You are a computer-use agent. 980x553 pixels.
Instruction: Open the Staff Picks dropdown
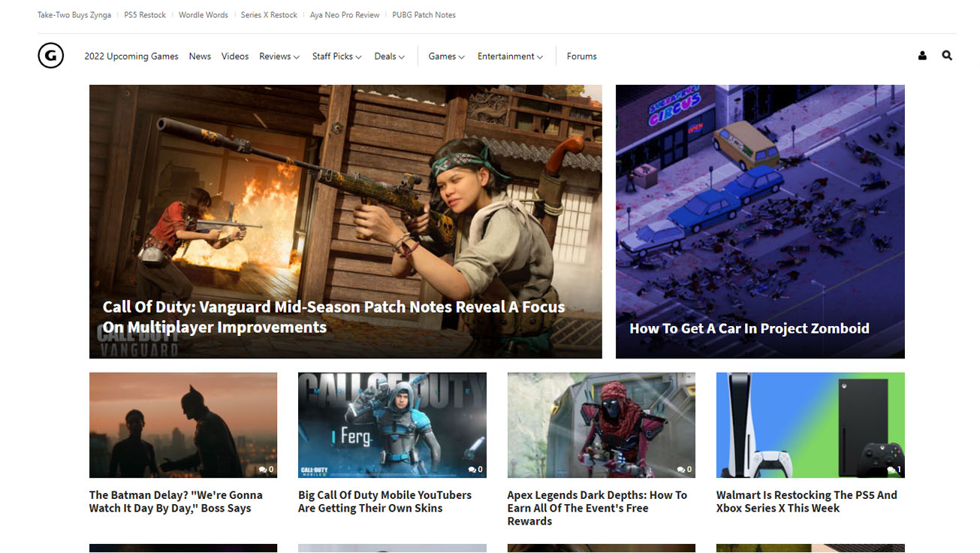coord(336,56)
